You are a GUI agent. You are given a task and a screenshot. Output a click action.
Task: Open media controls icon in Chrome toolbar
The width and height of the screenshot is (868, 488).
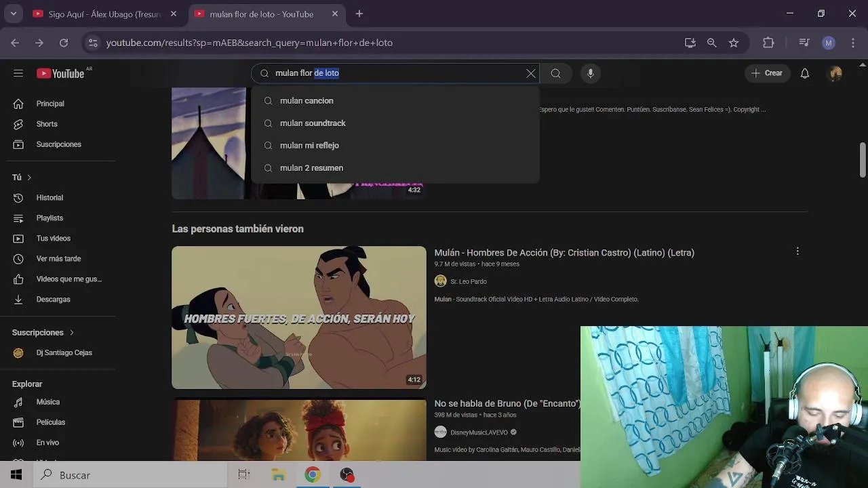point(804,43)
